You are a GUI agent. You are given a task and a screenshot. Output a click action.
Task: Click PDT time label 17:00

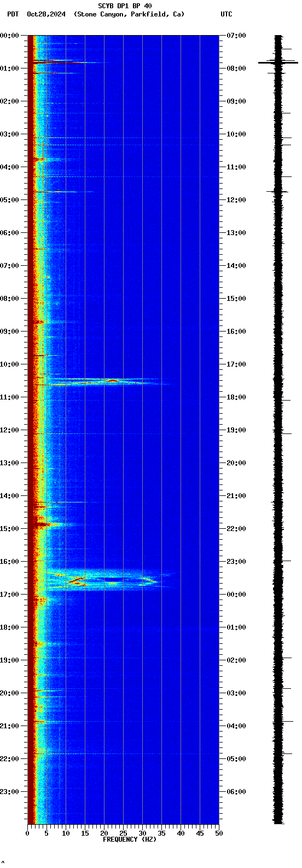tap(9, 595)
